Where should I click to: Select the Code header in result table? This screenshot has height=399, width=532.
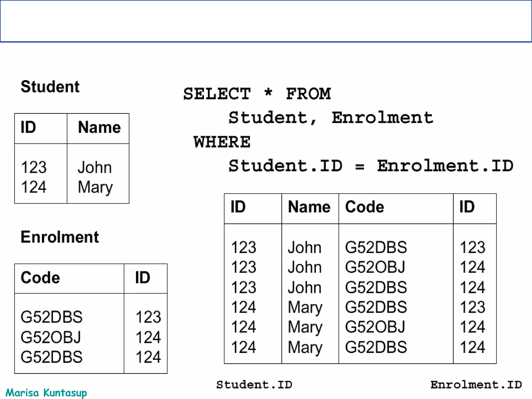[364, 207]
